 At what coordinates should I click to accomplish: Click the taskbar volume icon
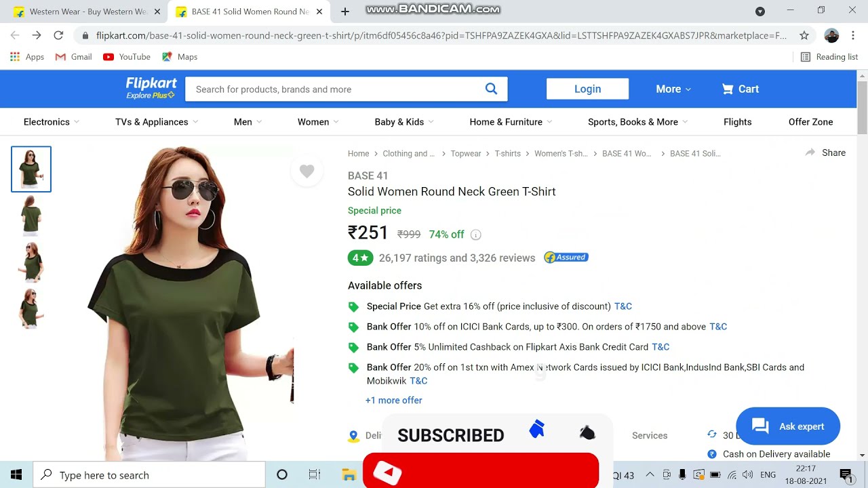click(747, 475)
